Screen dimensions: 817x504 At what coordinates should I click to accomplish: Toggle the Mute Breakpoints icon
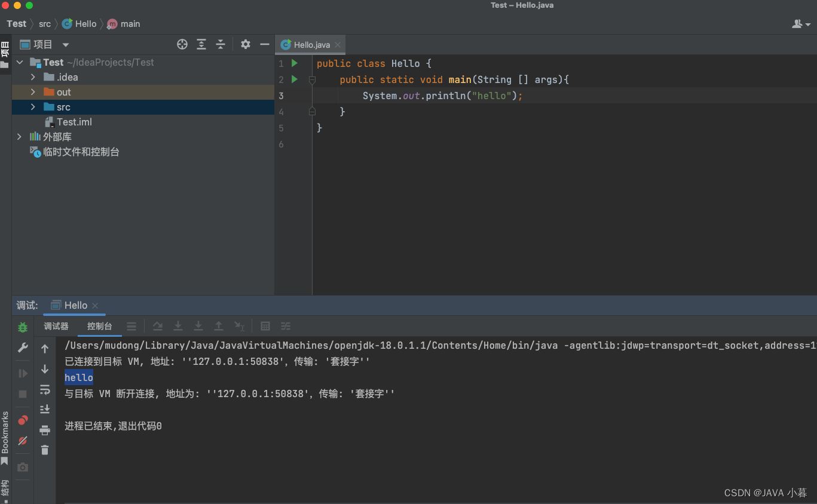[x=23, y=441]
